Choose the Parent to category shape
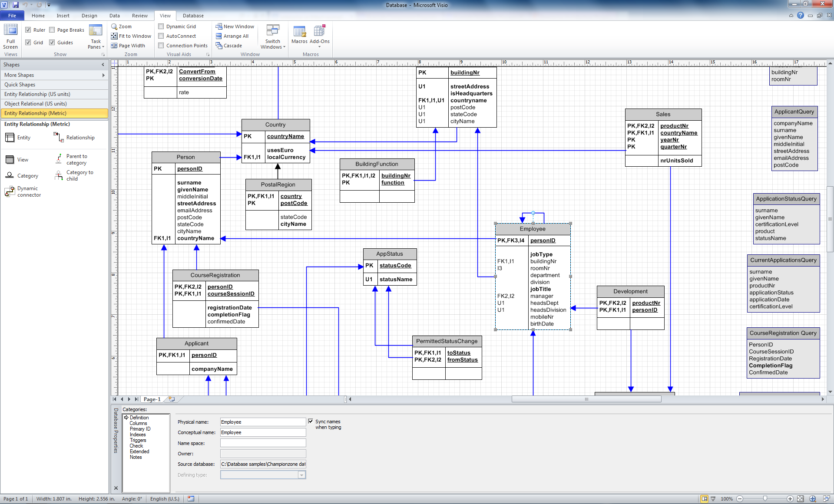The image size is (834, 504). click(x=71, y=160)
